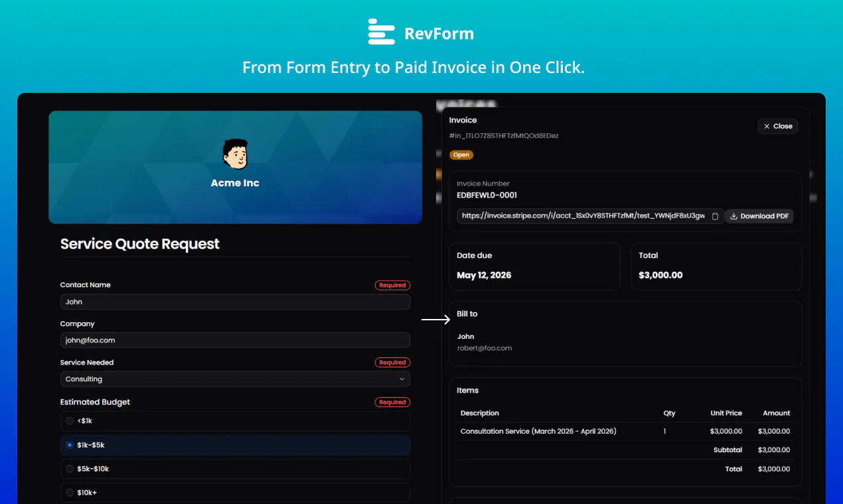Click the RevForm brand name

(439, 33)
